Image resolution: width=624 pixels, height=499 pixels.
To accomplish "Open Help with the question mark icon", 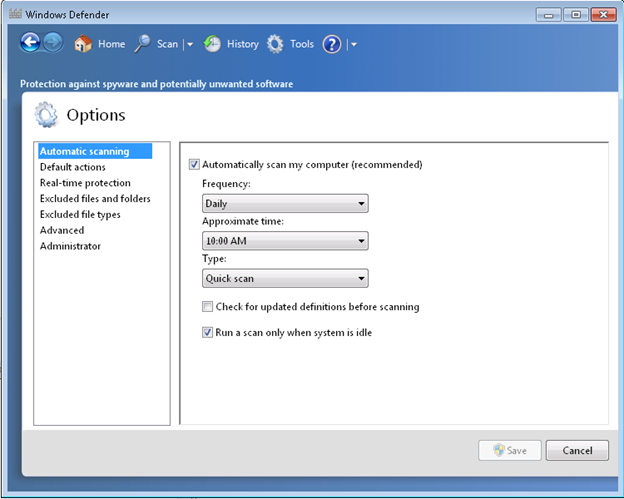I will (x=332, y=44).
